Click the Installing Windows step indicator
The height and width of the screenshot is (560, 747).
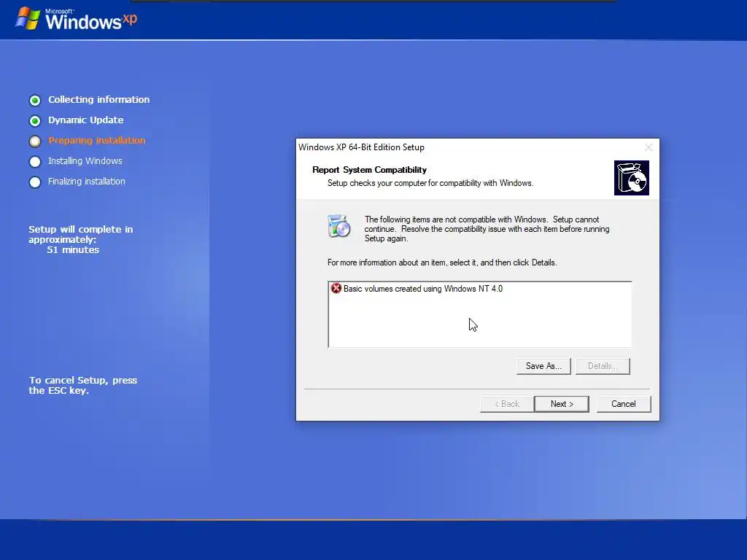tap(35, 161)
